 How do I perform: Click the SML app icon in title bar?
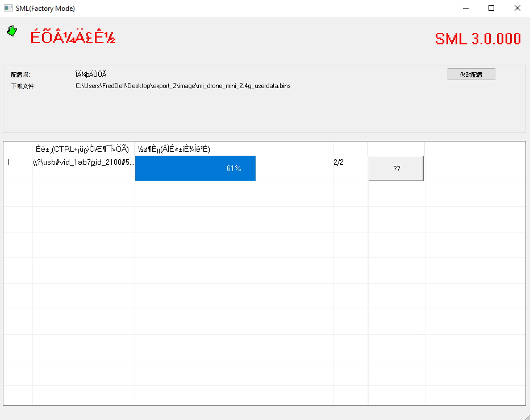pos(8,8)
